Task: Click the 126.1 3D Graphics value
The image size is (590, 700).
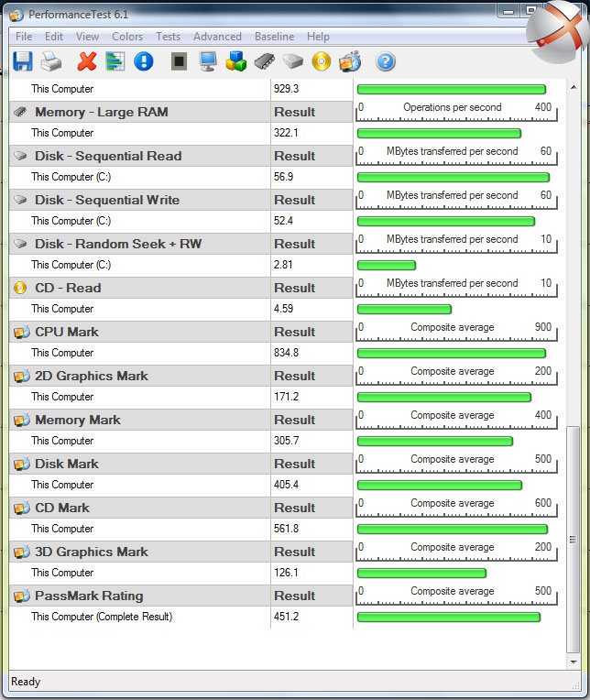Action: [x=286, y=573]
